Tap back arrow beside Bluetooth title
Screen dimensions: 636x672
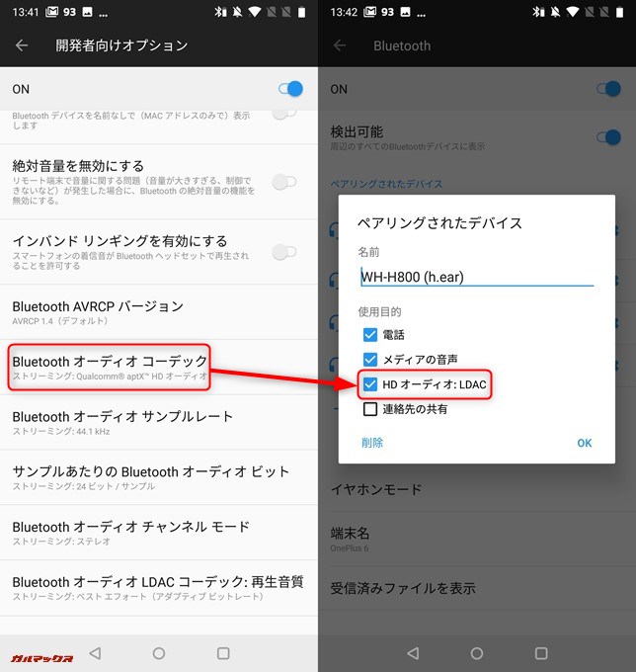[340, 45]
